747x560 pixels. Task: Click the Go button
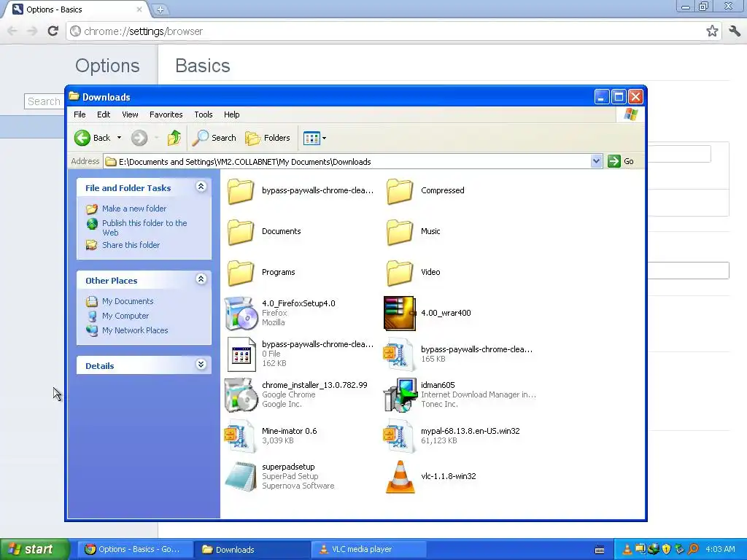[621, 161]
